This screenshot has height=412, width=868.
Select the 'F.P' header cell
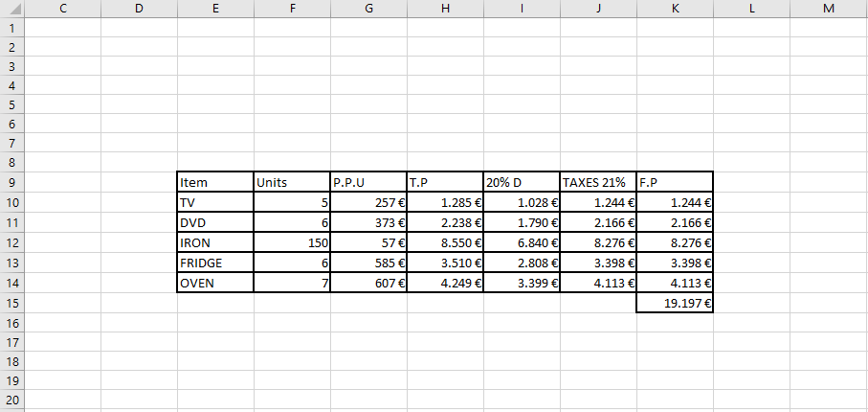[675, 182]
